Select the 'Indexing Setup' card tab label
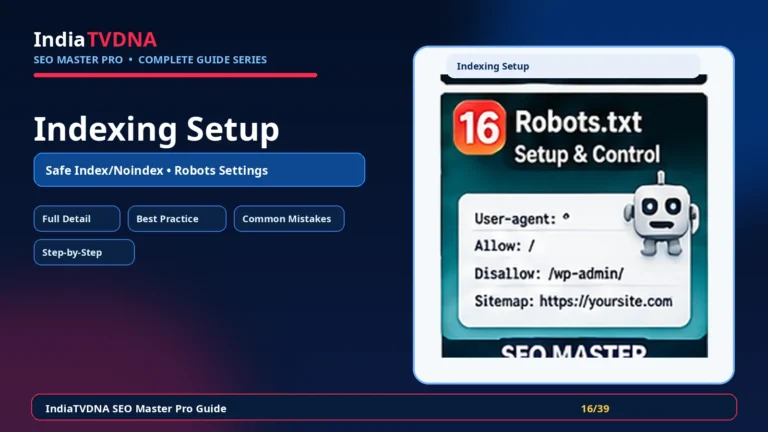The image size is (768, 432). [x=493, y=66]
